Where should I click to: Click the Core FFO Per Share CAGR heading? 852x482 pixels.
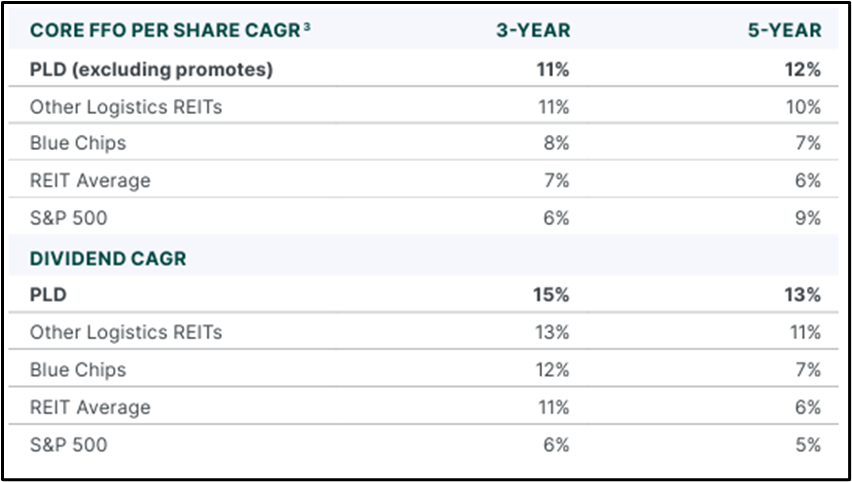pos(164,30)
